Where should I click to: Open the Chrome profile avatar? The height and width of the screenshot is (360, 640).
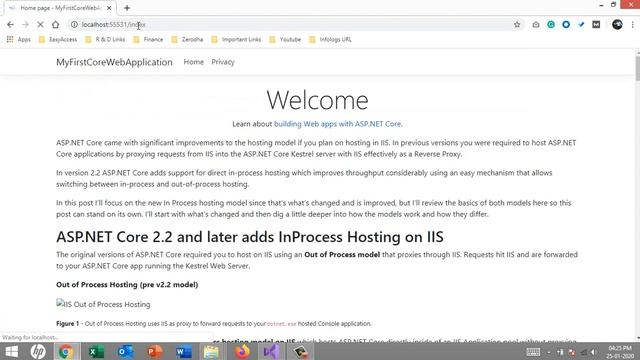pyautogui.click(x=617, y=24)
